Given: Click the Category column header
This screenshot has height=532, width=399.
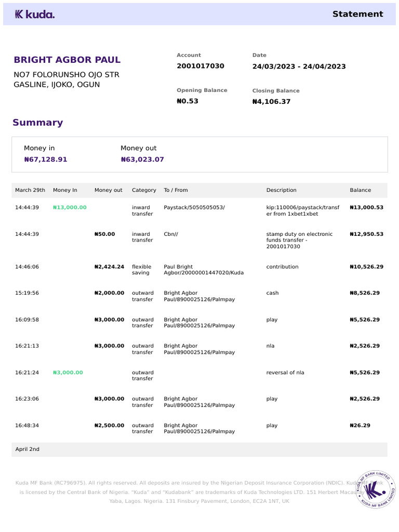Looking at the screenshot, I should point(144,190).
